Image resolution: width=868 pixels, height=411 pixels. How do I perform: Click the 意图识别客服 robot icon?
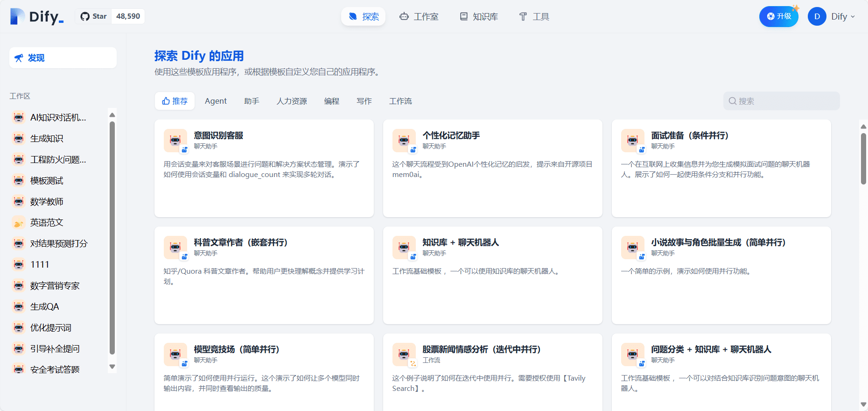[175, 141]
